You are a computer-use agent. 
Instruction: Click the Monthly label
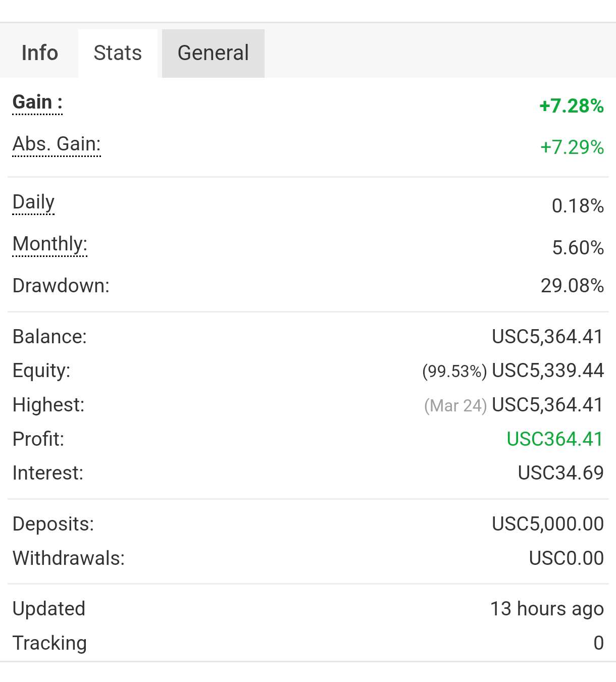[x=50, y=244]
